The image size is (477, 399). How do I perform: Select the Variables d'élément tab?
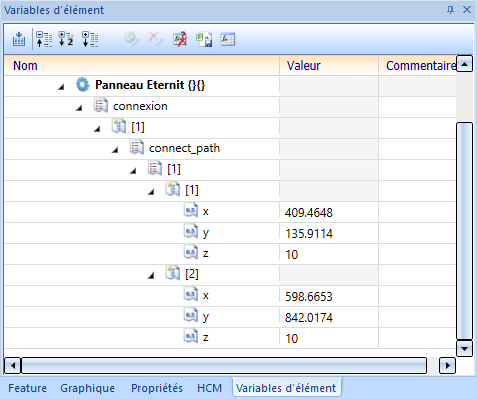click(286, 388)
